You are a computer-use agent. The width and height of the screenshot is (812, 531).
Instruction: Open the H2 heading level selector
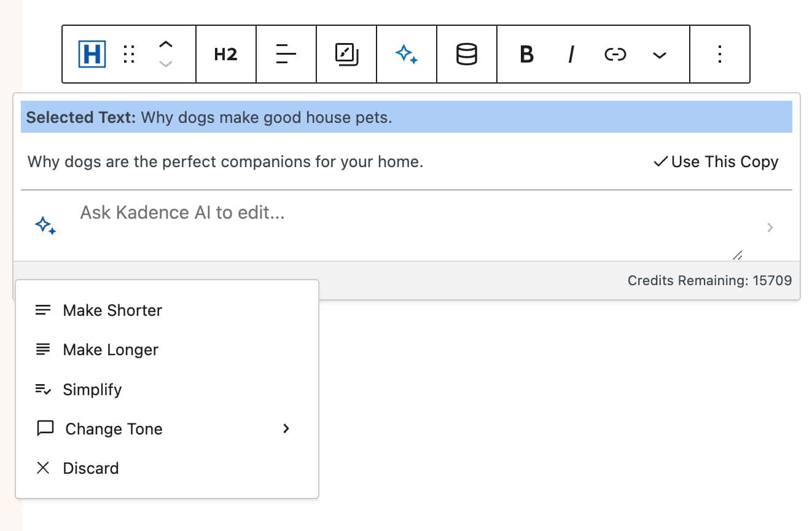point(225,54)
